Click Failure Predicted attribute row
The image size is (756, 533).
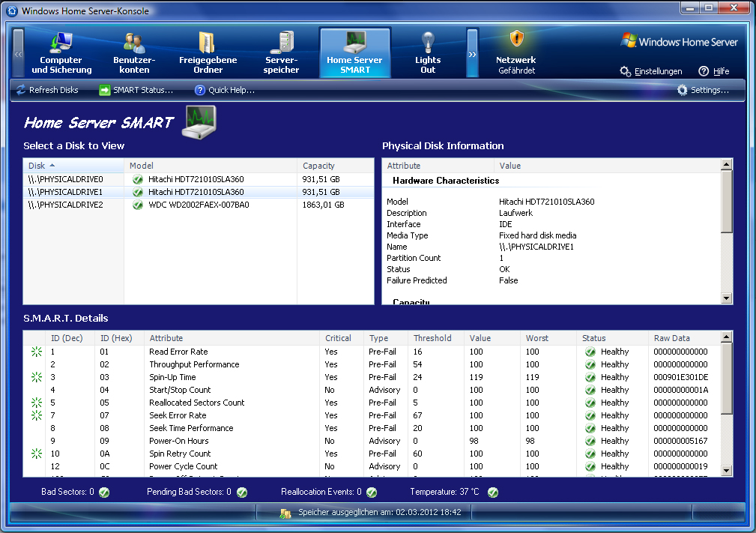tap(551, 280)
